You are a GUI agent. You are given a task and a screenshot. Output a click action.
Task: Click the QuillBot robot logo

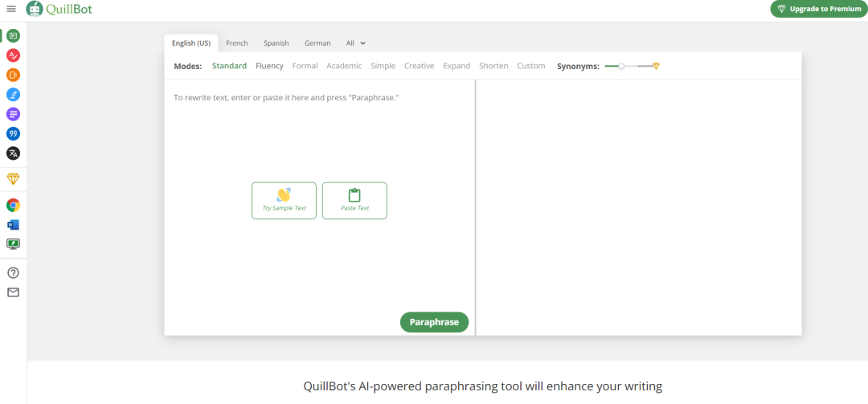[x=35, y=9]
